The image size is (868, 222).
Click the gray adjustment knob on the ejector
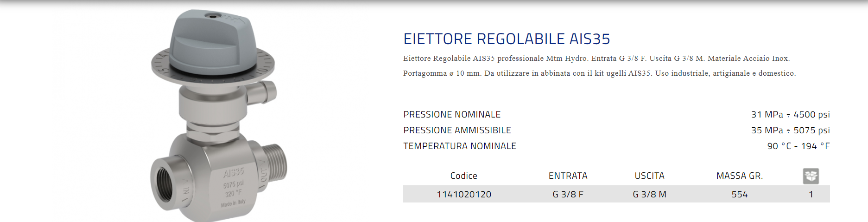click(x=212, y=39)
